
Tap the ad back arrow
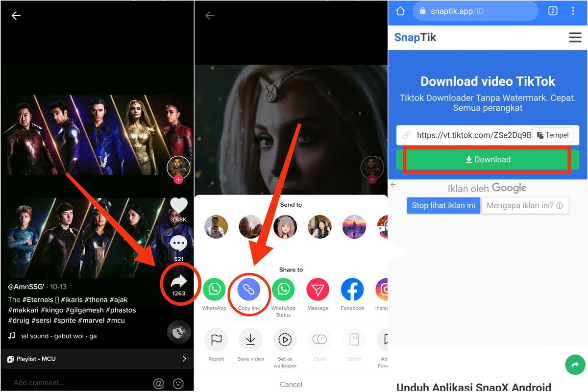coord(393,185)
